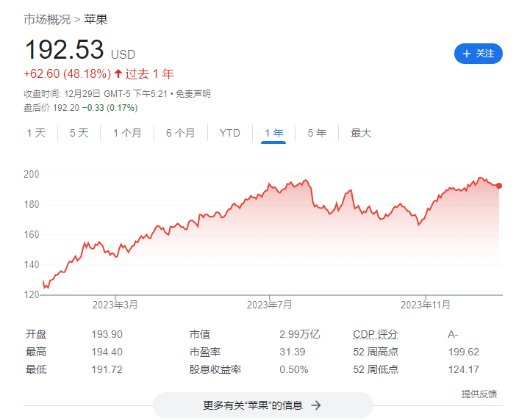Click the 关注 follow button
Viewport: 516px width, 420px height.
click(x=479, y=54)
